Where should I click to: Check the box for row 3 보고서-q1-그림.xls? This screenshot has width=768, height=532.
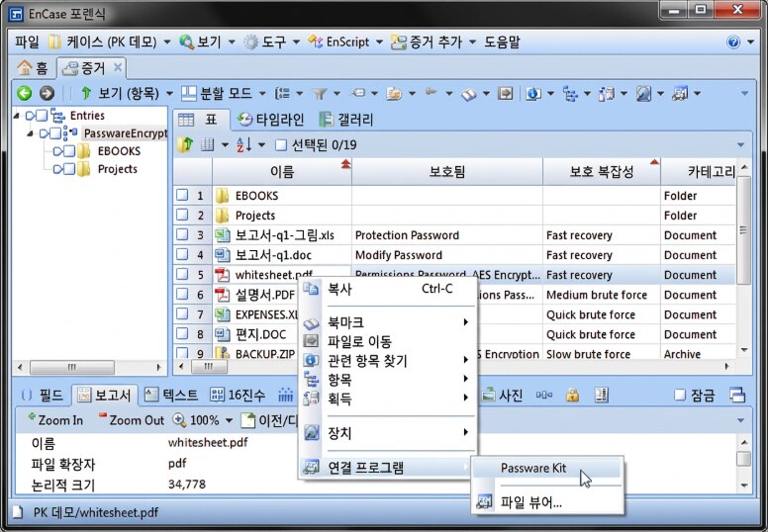[182, 235]
